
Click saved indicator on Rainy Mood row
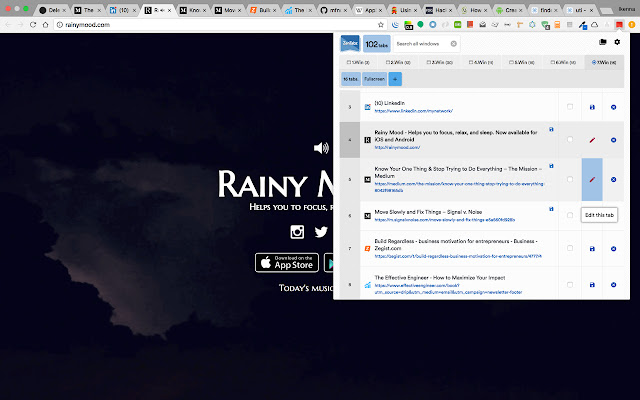pyautogui.click(x=551, y=129)
